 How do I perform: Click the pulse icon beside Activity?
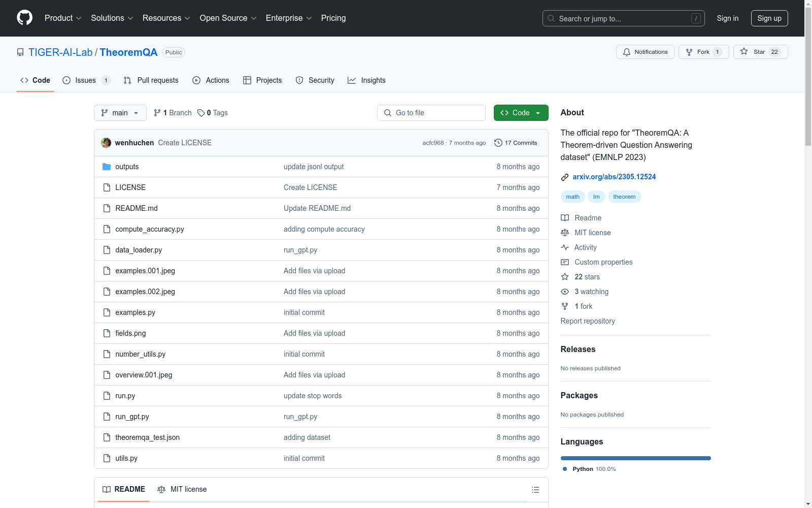tap(565, 247)
